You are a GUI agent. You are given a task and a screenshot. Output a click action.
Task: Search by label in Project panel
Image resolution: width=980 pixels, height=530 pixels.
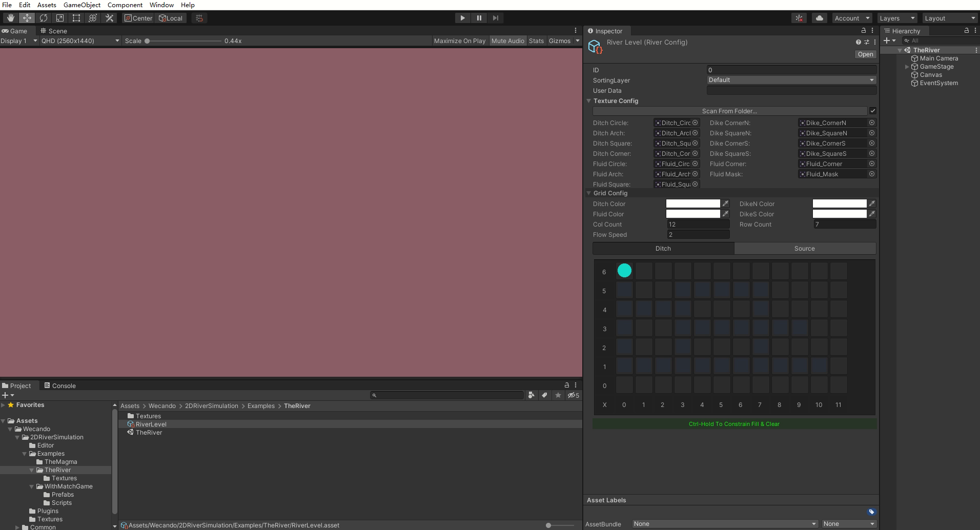pyautogui.click(x=544, y=395)
